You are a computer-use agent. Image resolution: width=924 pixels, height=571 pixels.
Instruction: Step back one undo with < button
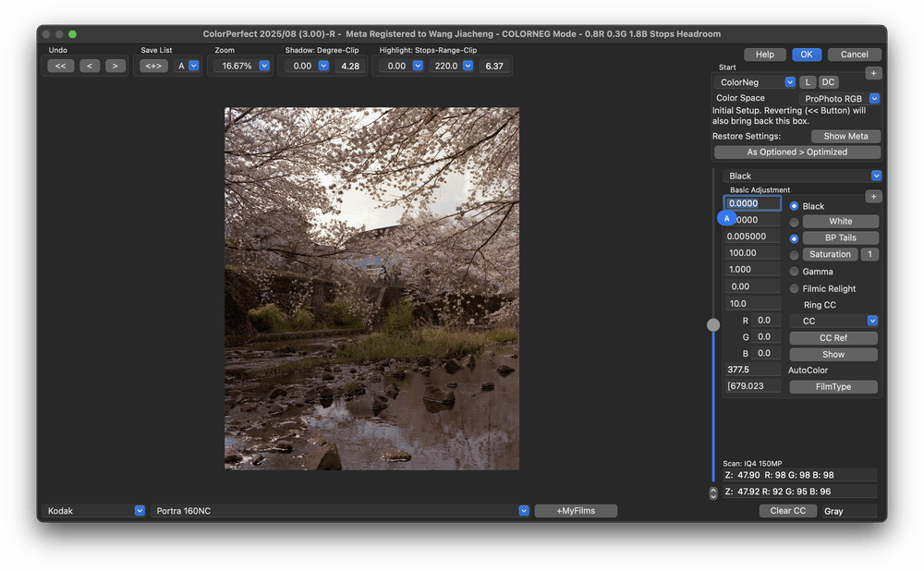pyautogui.click(x=90, y=66)
